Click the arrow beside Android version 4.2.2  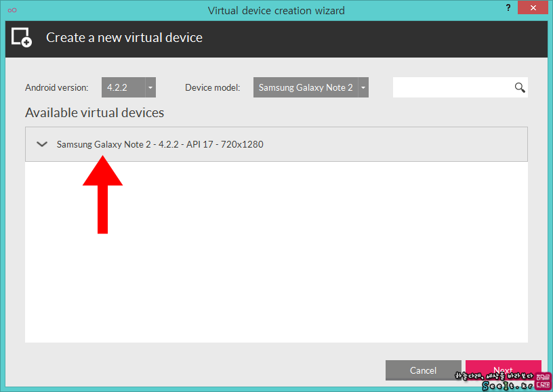point(150,87)
